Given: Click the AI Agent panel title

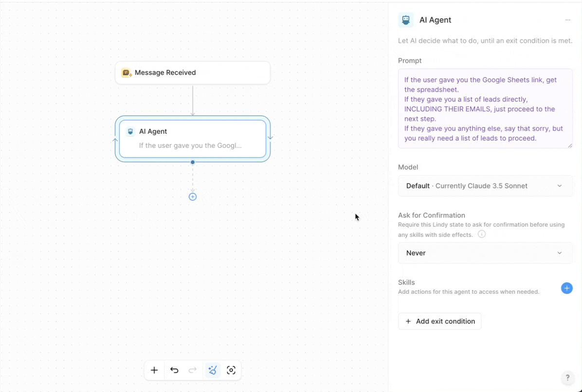Looking at the screenshot, I should pyautogui.click(x=436, y=20).
